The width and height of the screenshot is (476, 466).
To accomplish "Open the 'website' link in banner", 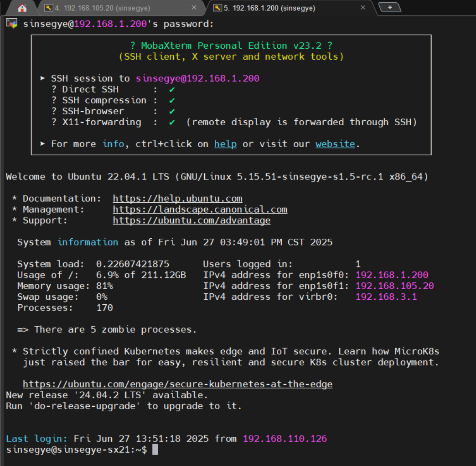I will tap(335, 144).
